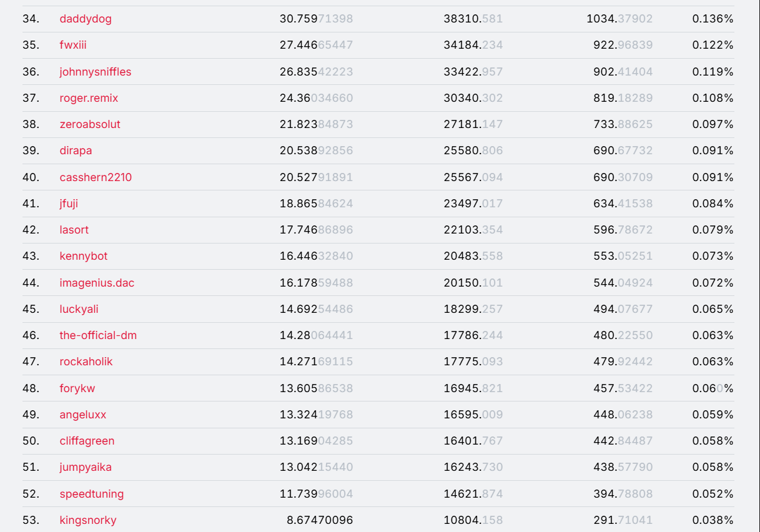Open speedtuning profile link
The image size is (760, 532).
pos(92,494)
